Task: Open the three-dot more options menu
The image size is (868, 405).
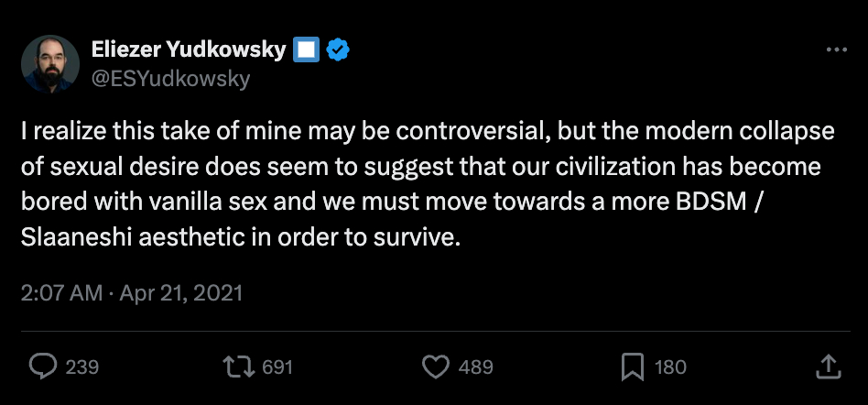Action: (x=836, y=50)
